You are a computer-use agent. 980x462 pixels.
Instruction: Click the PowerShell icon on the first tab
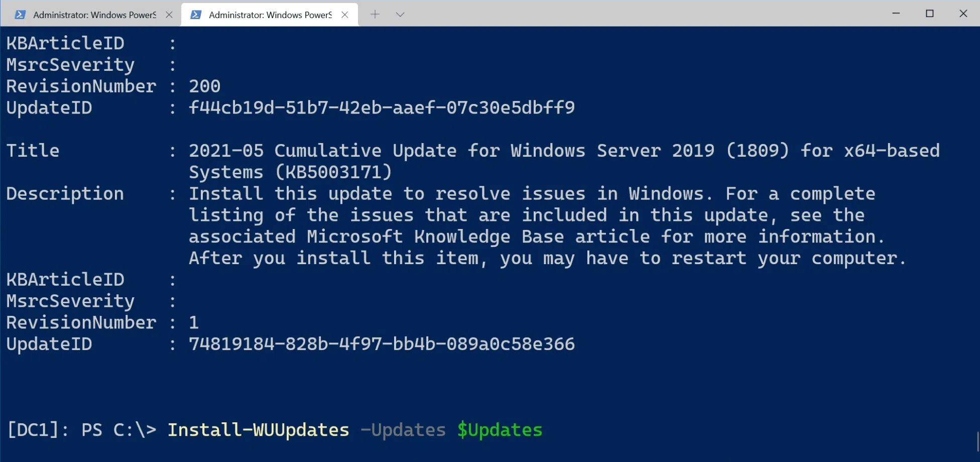[20, 15]
